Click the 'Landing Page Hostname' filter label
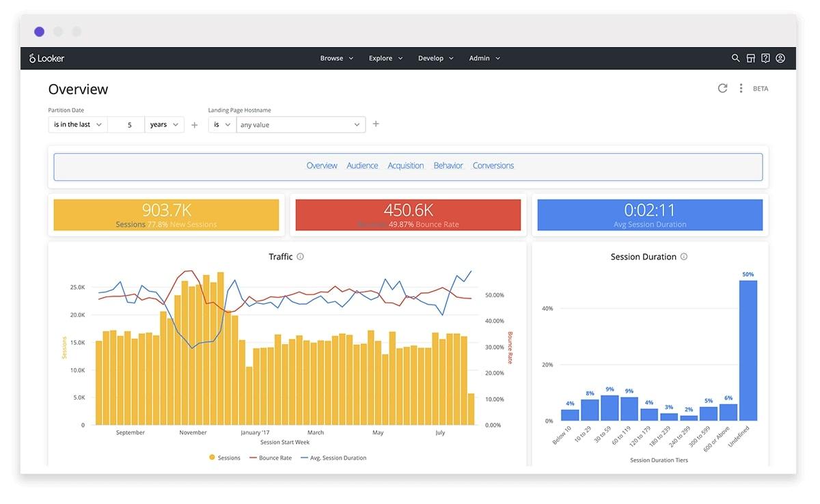This screenshot has height=504, width=820. click(240, 110)
